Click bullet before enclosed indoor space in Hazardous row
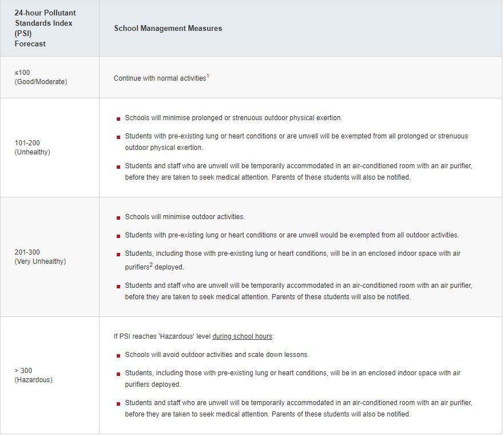This screenshot has width=504, height=436. tap(118, 374)
